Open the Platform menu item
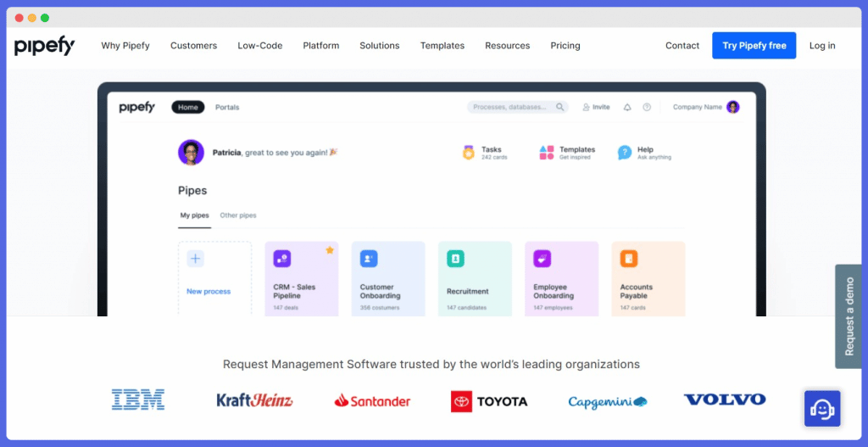 (x=321, y=46)
